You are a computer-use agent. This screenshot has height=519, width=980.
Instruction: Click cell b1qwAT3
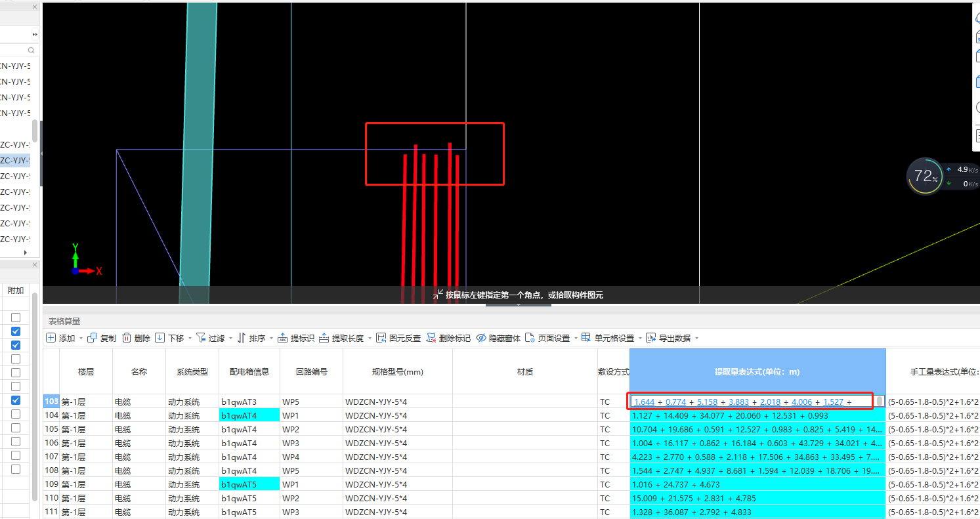click(249, 402)
